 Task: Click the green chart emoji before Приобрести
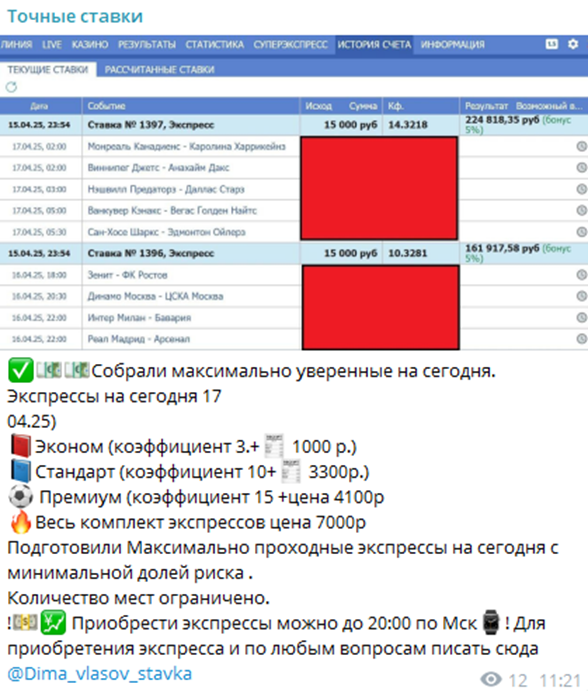[53, 623]
